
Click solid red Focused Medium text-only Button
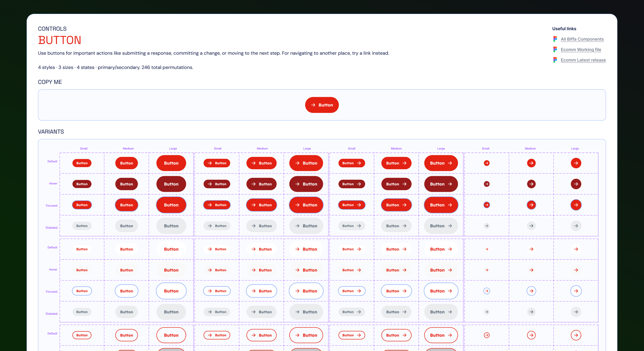(x=127, y=205)
